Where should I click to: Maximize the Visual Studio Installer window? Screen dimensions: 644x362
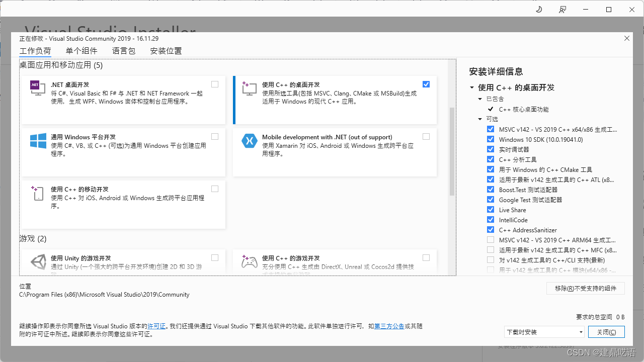[609, 10]
